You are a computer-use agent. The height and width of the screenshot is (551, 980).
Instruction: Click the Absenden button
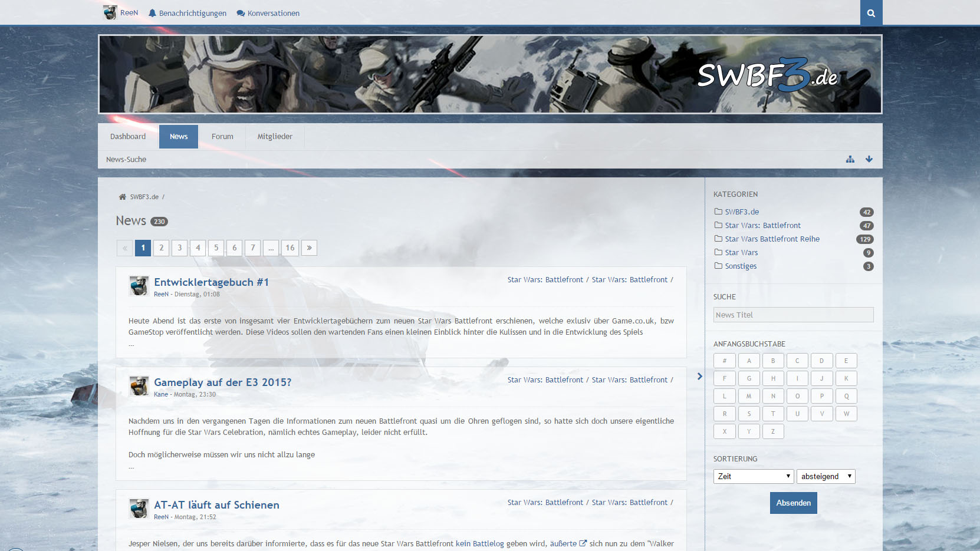pyautogui.click(x=794, y=503)
